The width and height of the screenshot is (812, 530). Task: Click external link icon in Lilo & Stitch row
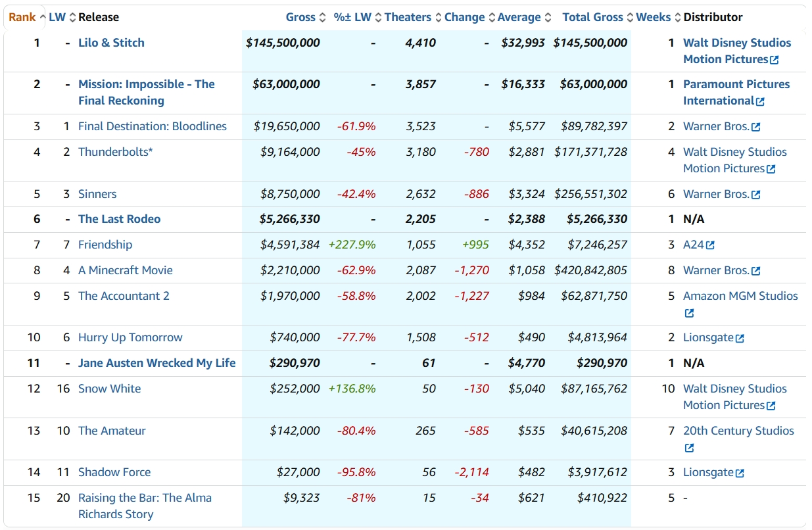[774, 60]
